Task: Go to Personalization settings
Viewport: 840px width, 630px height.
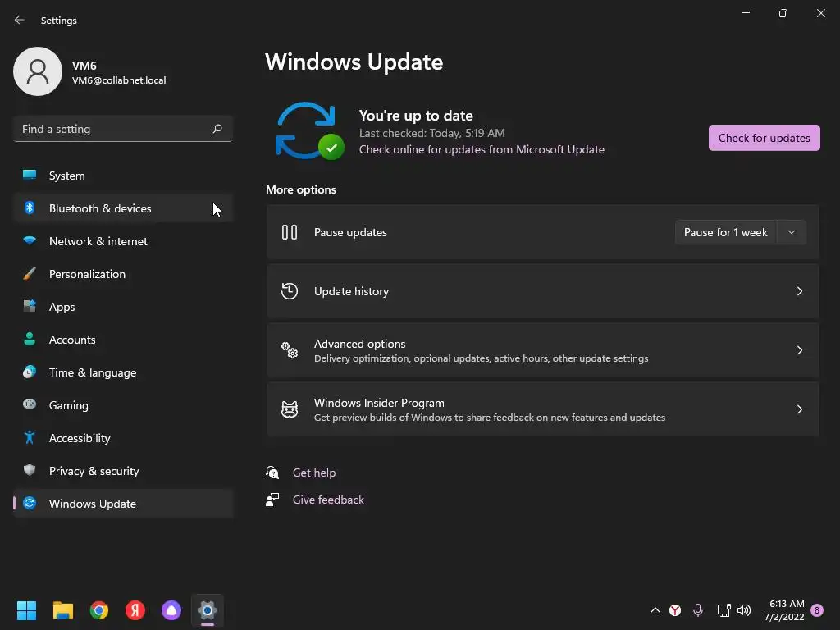Action: [x=123, y=274]
